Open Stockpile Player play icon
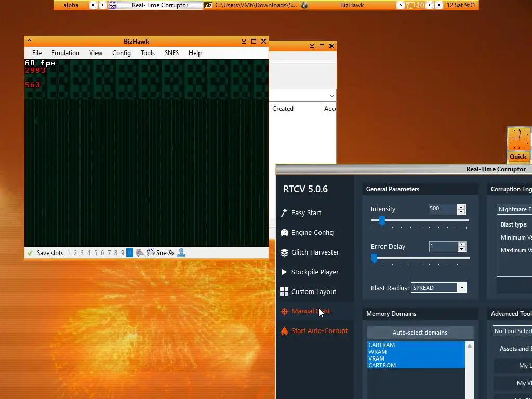Screen dimensions: 532x399 point(284,272)
